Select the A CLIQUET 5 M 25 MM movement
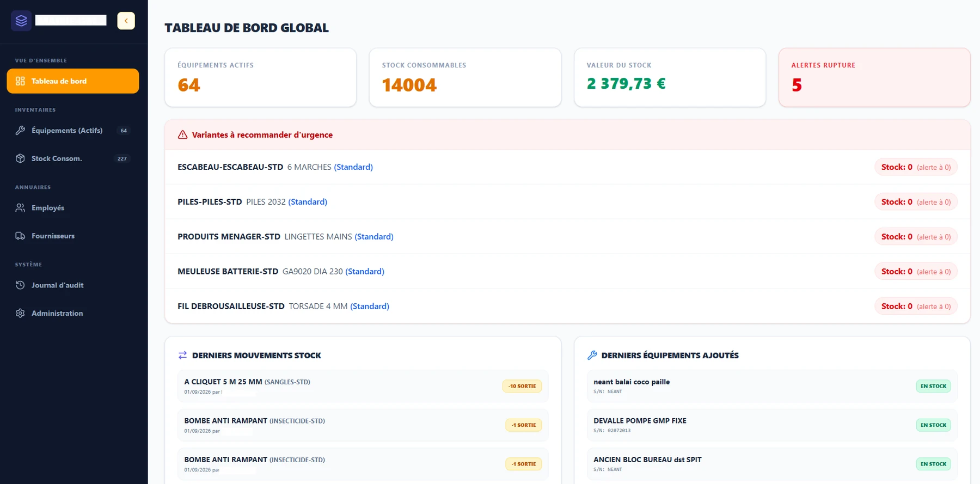Image resolution: width=980 pixels, height=484 pixels. (x=363, y=386)
